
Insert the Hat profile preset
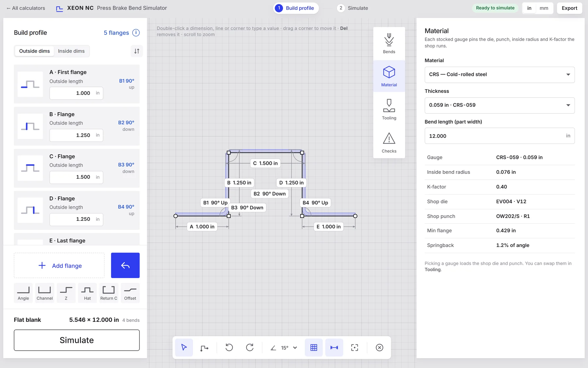pos(88,292)
